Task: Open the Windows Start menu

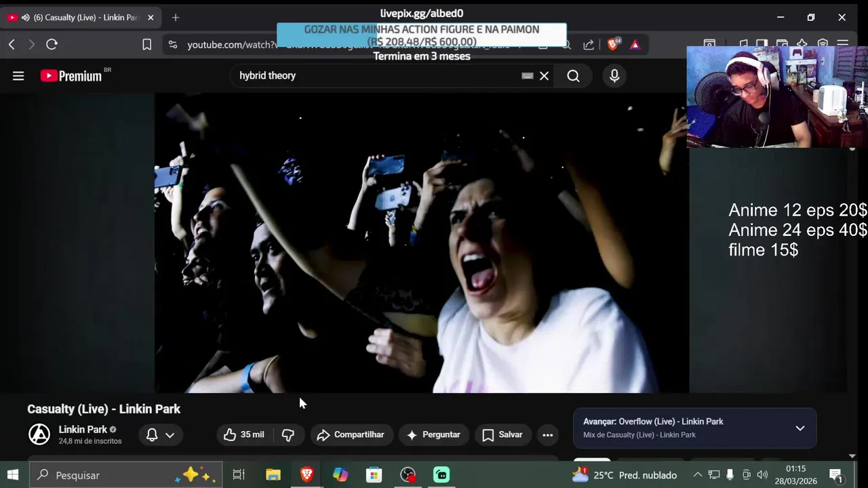Action: point(13,475)
